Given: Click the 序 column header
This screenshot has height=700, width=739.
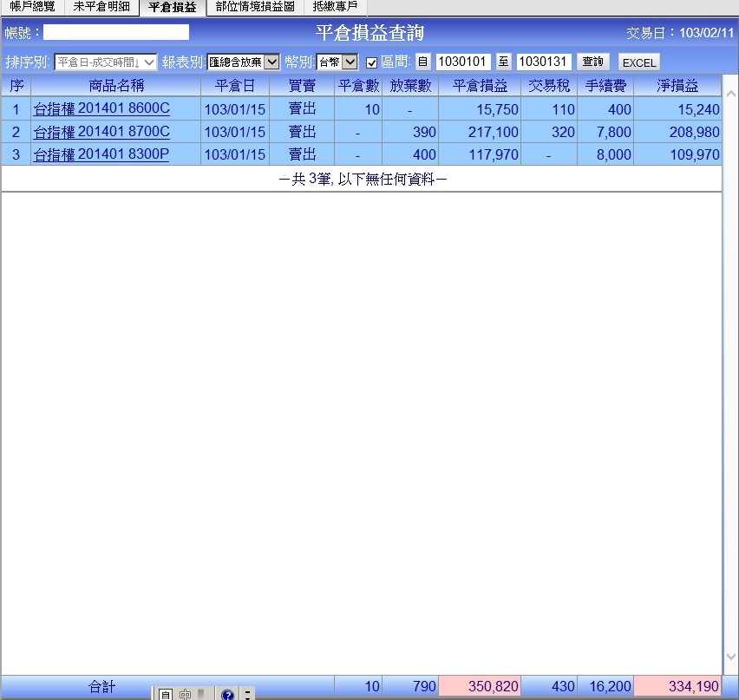Looking at the screenshot, I should pos(16,85).
